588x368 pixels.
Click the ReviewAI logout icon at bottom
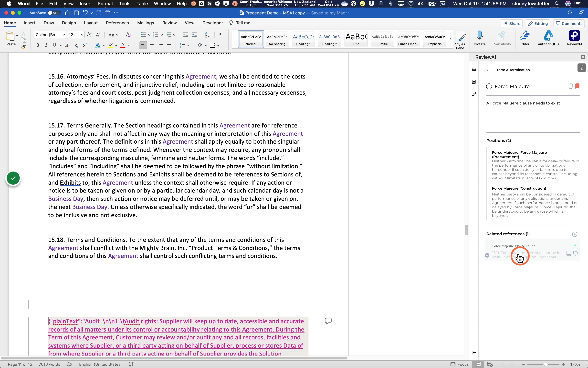click(474, 353)
